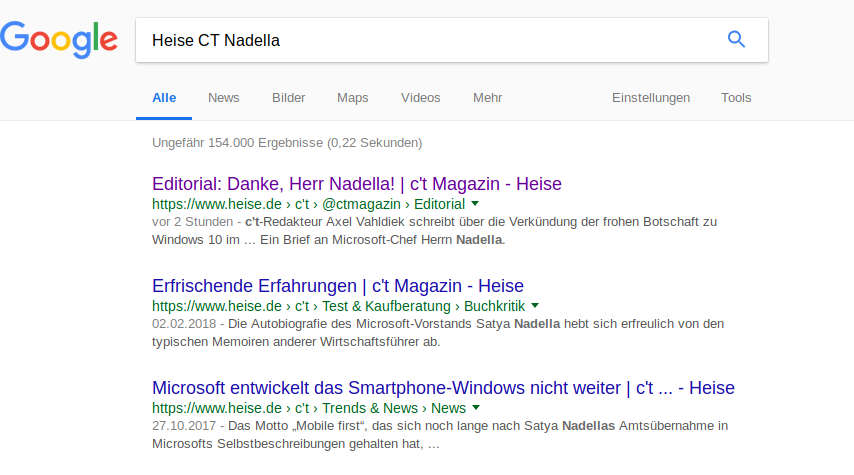Open the Videos tab

point(420,98)
